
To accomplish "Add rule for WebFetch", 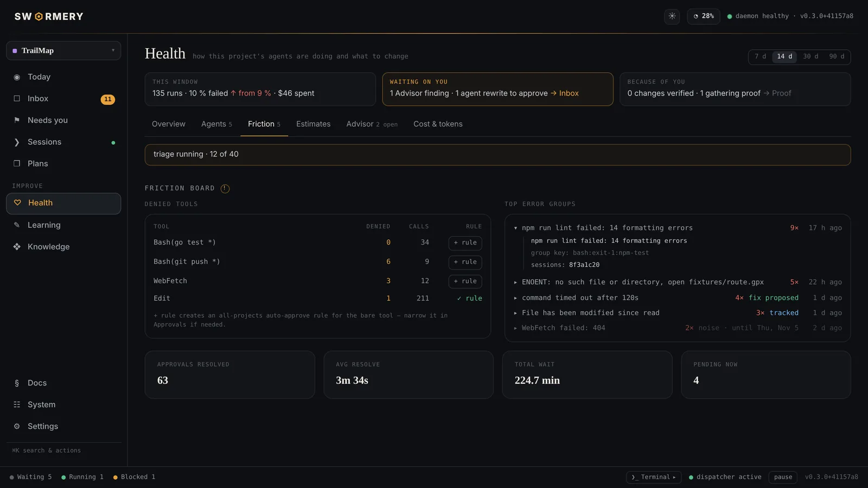I will (465, 281).
